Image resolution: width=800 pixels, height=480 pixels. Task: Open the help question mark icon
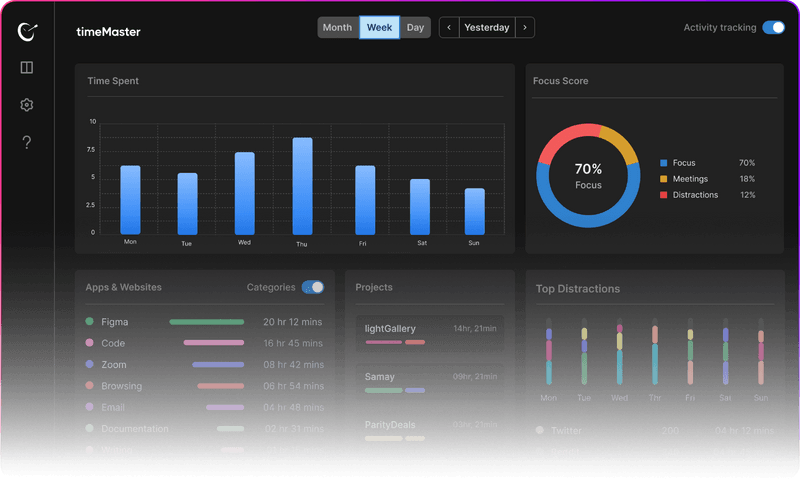[27, 142]
